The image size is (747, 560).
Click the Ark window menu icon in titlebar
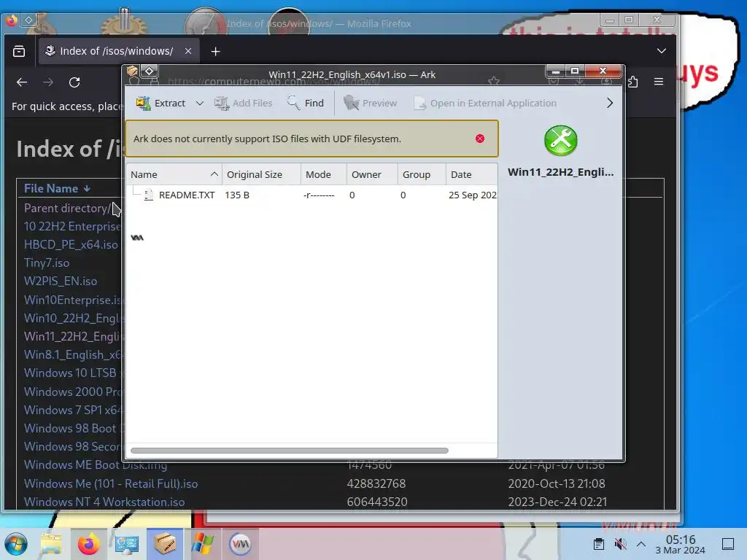click(x=132, y=71)
